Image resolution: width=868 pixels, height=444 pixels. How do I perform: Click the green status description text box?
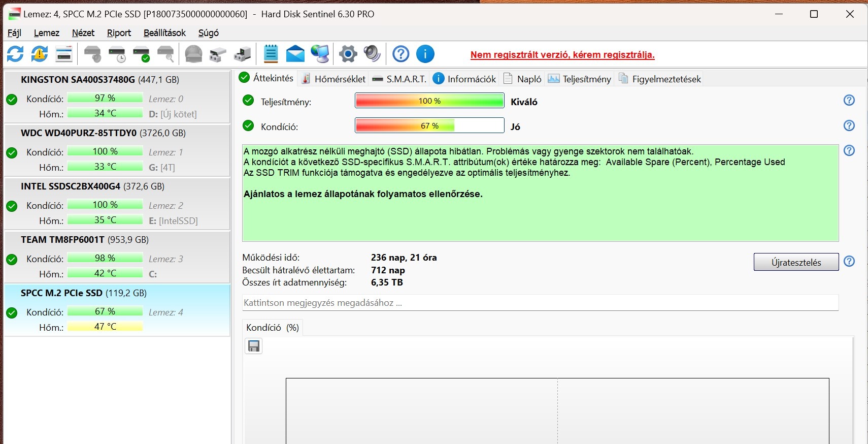point(540,193)
